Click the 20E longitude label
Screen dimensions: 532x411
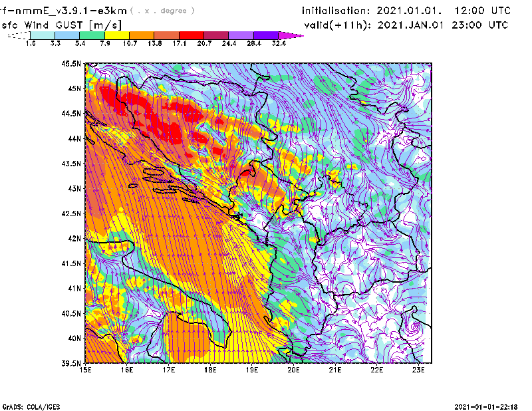click(x=293, y=370)
